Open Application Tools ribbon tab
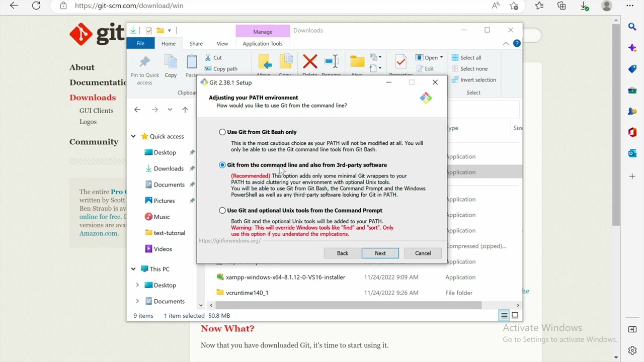This screenshot has height=362, width=644. pos(263,44)
